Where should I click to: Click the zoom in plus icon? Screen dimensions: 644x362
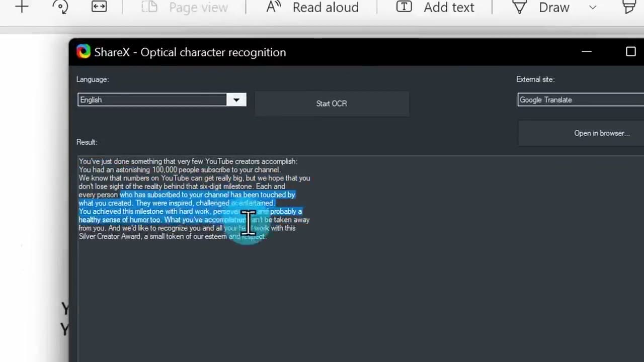tap(22, 7)
